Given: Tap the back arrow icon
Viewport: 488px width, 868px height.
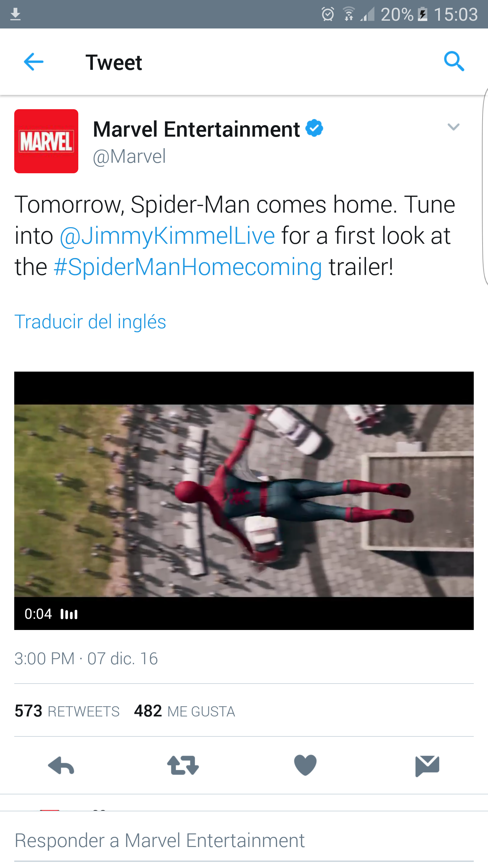Looking at the screenshot, I should click(34, 62).
